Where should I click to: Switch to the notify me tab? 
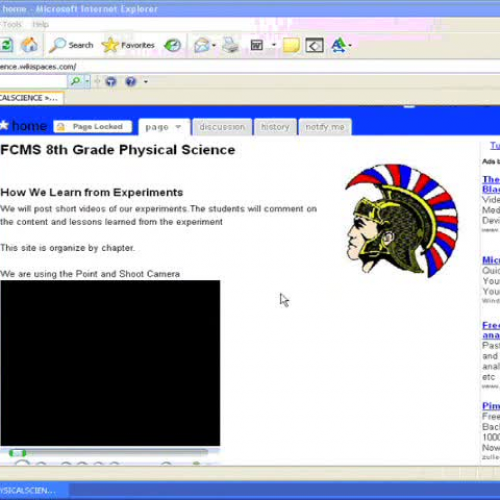tap(325, 127)
